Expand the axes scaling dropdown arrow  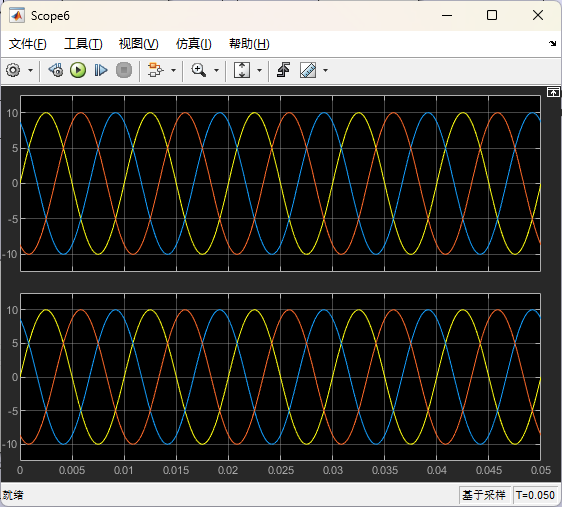pos(259,70)
